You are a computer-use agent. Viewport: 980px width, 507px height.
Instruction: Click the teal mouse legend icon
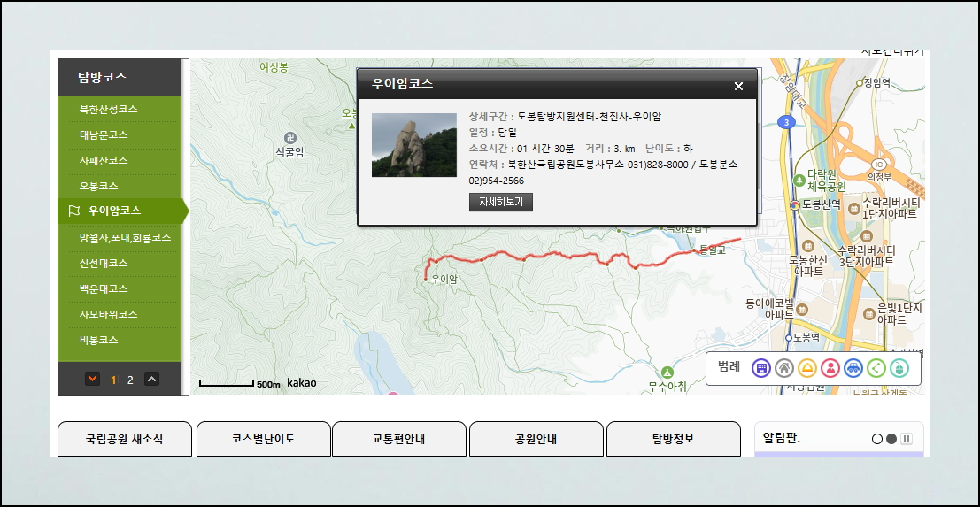click(899, 368)
